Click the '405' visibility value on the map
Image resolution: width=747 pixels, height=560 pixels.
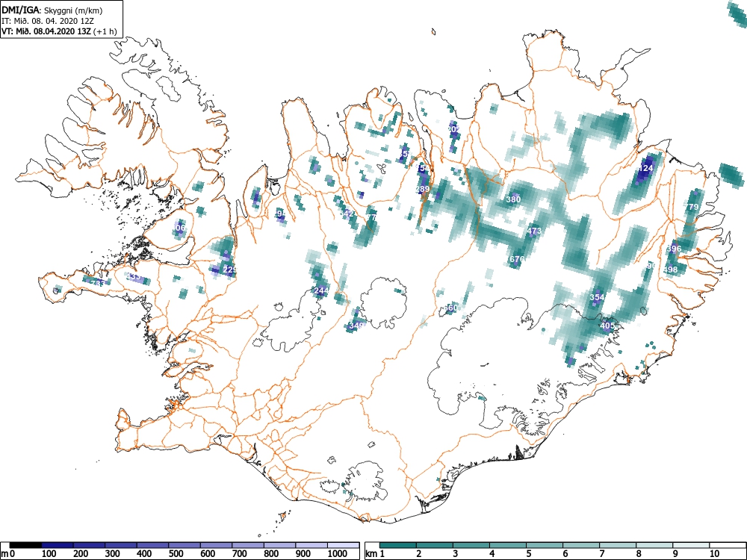click(x=607, y=326)
